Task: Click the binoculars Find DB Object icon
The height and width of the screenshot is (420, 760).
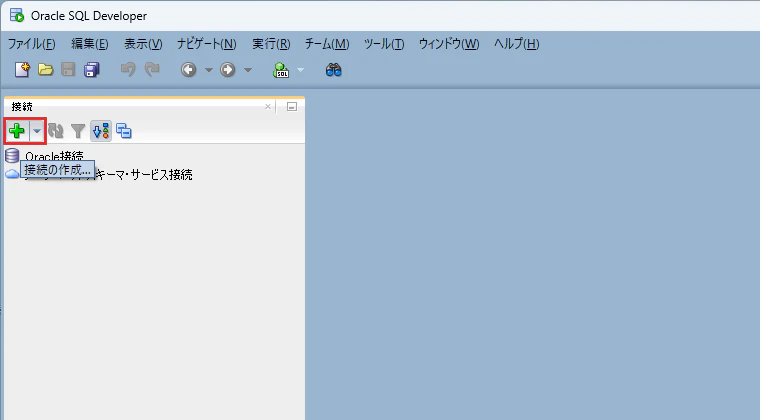Action: click(333, 70)
